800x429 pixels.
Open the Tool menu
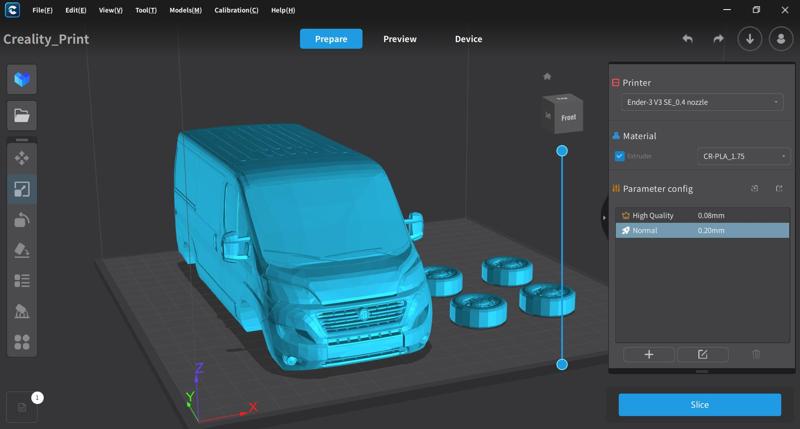click(146, 10)
